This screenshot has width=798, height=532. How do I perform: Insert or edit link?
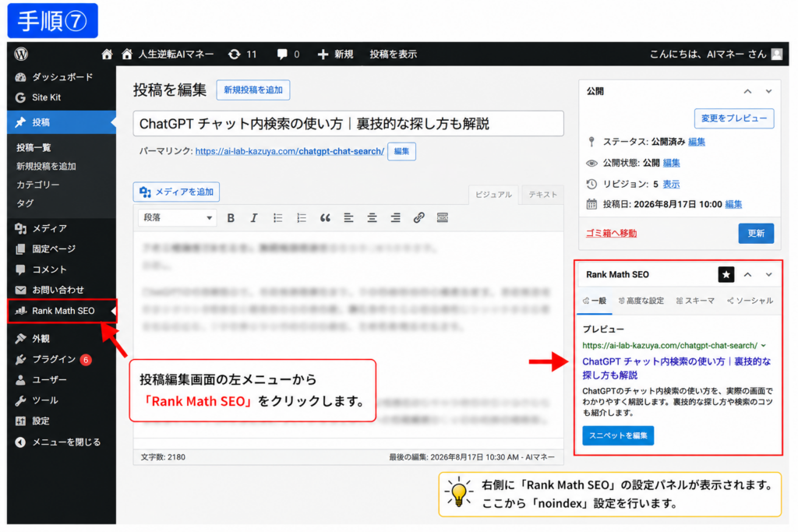pos(418,217)
